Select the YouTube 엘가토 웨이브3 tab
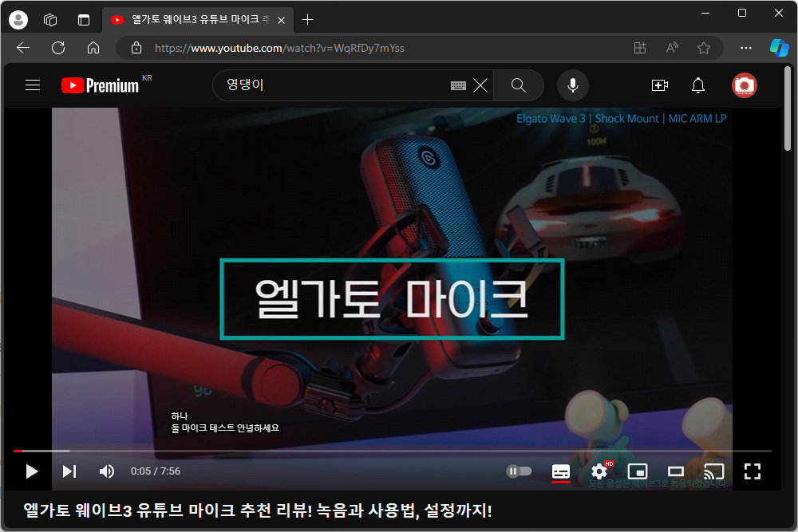 [x=197, y=20]
